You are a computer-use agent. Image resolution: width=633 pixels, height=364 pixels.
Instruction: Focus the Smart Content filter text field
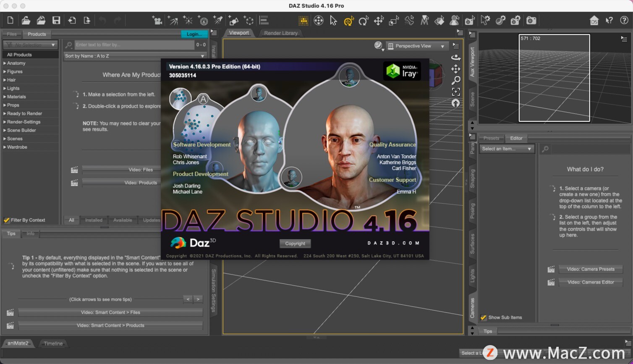(x=135, y=45)
